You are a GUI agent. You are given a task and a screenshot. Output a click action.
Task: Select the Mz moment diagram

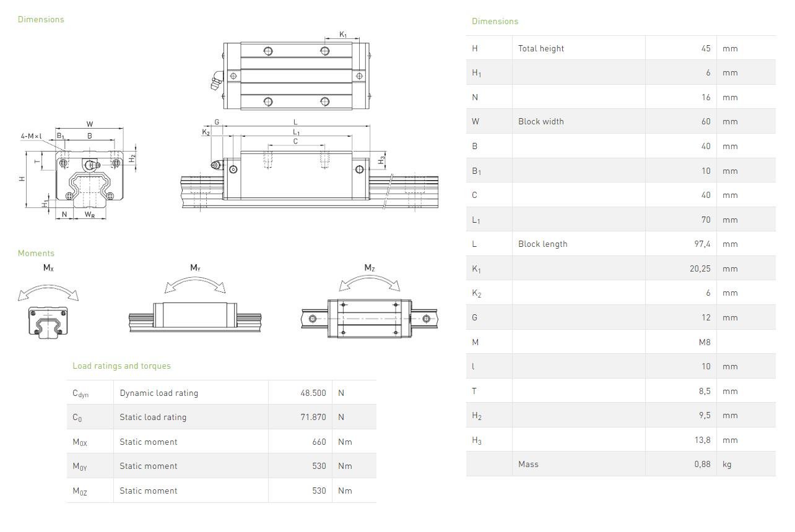370,301
